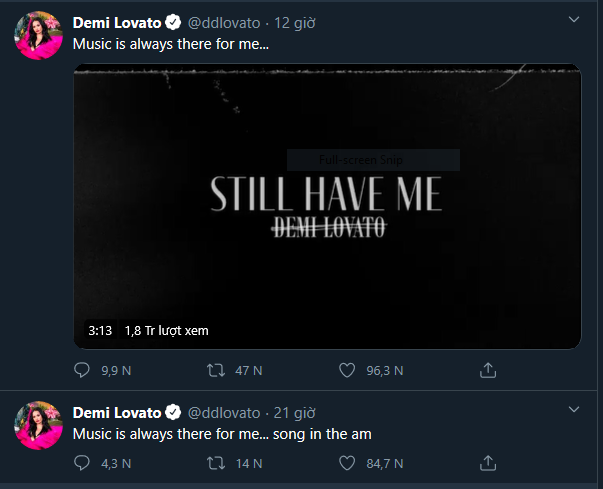Viewport: 603px width, 489px height.
Task: Click @ddlovato handle in the second tweet
Action: [225, 412]
